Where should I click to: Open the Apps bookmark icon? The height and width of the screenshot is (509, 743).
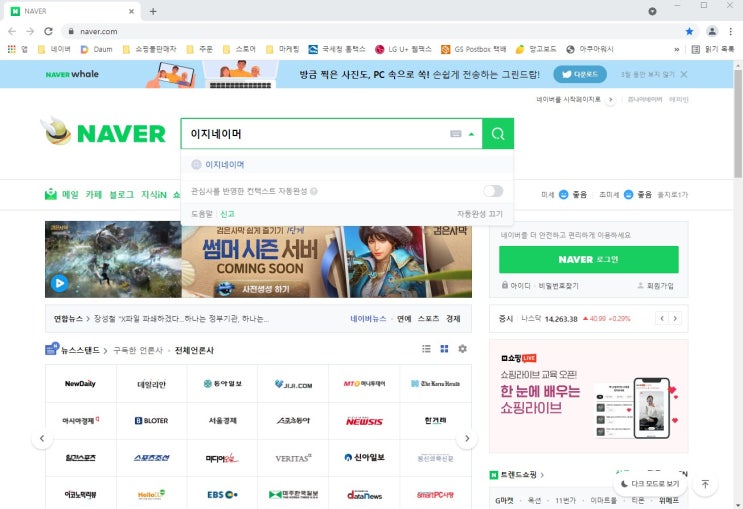click(x=18, y=49)
